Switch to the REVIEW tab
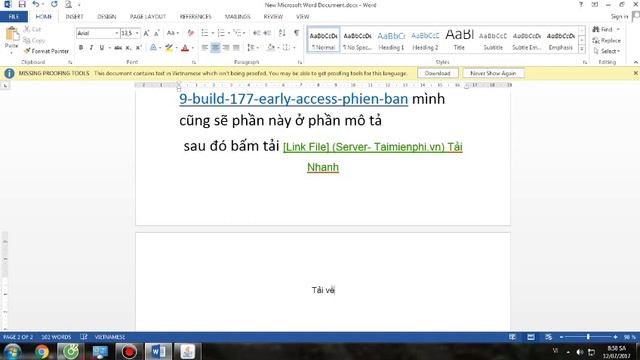Image resolution: width=640 pixels, height=360 pixels. point(273,17)
